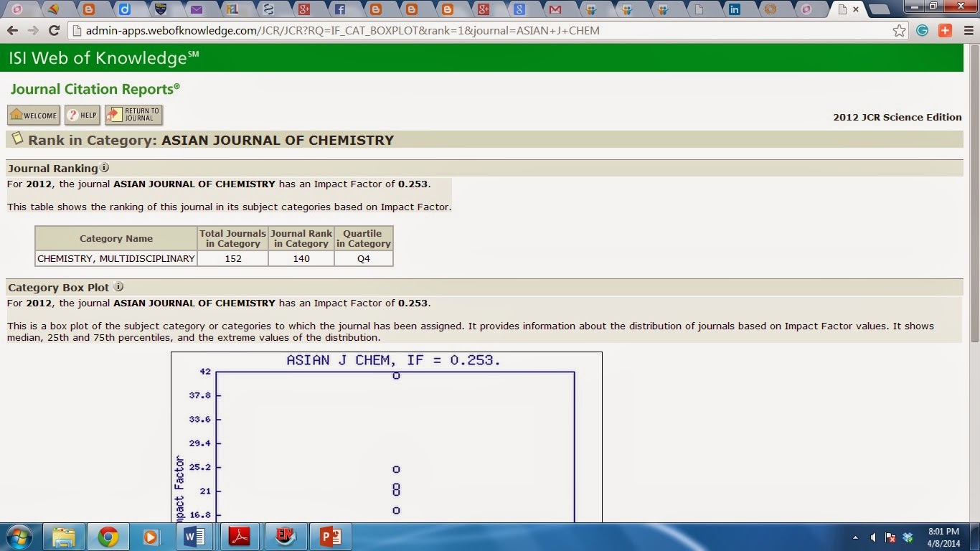Open EndNote from the taskbar
Screen dimensions: 980x551
(x=286, y=537)
